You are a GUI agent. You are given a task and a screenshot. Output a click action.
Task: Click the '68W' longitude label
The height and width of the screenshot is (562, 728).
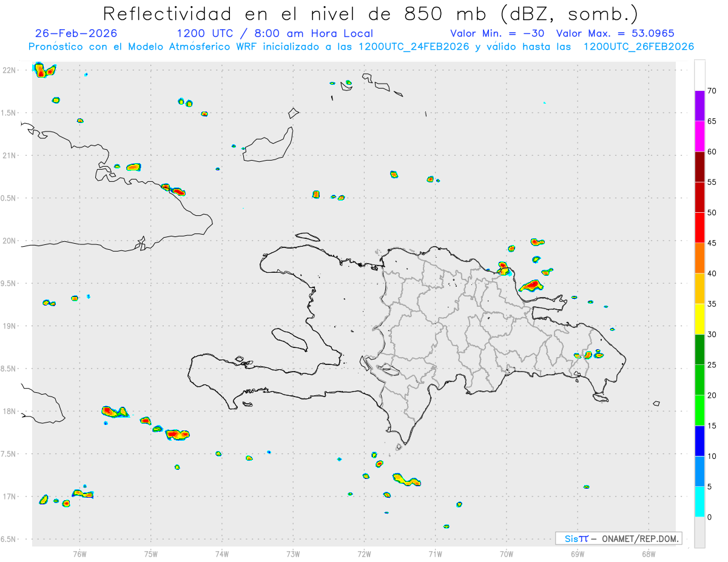tap(649, 554)
